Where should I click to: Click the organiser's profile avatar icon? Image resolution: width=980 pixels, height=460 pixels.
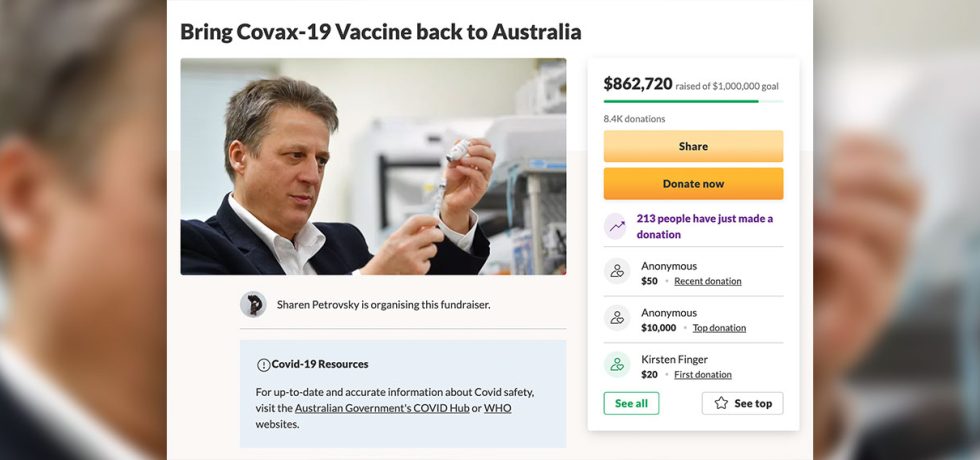253,304
